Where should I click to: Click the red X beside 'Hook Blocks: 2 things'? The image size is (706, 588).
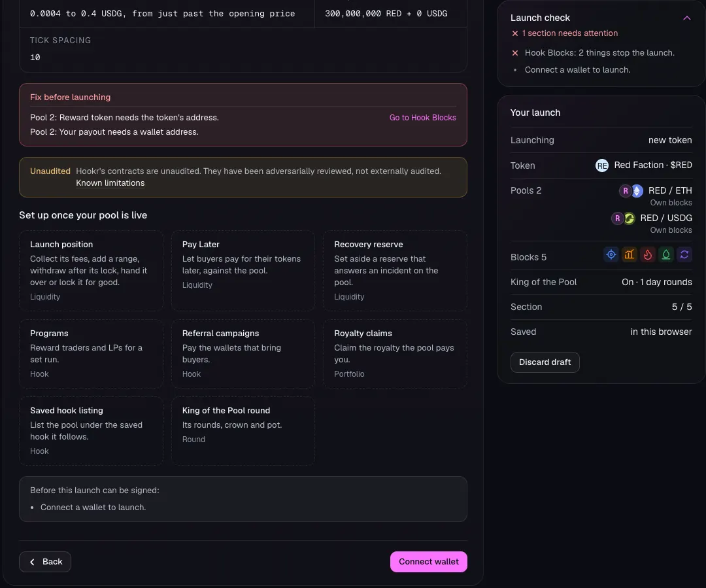pyautogui.click(x=515, y=53)
